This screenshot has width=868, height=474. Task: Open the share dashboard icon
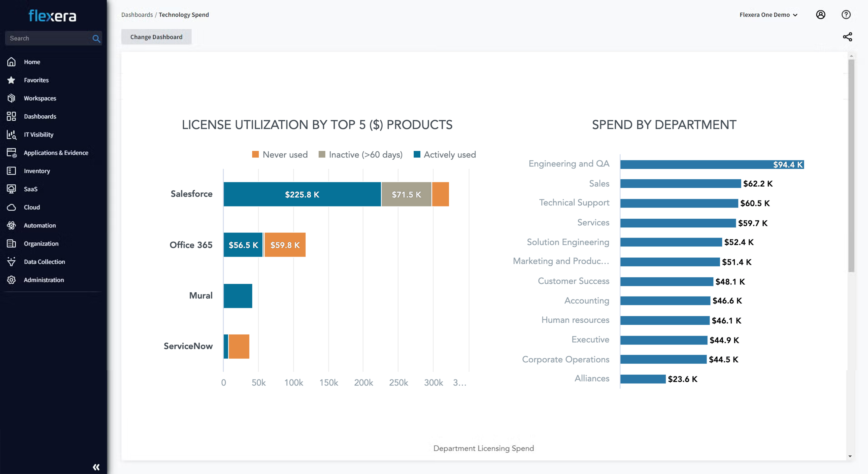[x=847, y=37]
